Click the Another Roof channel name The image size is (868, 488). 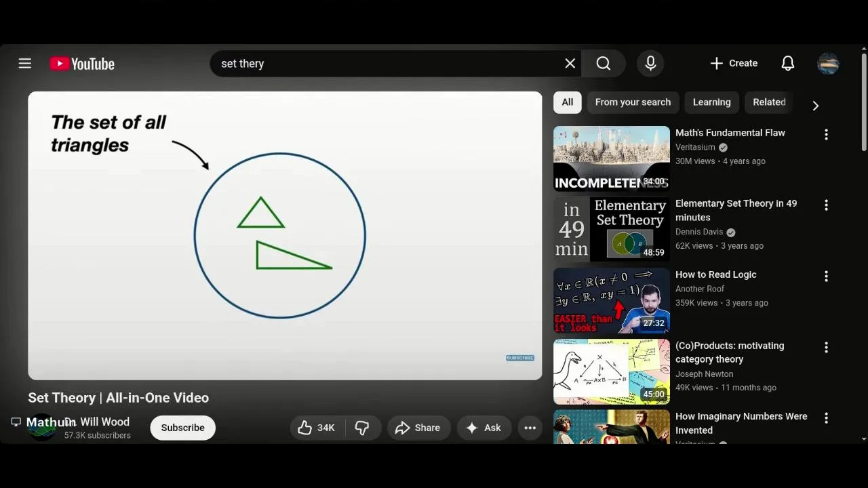(x=700, y=289)
